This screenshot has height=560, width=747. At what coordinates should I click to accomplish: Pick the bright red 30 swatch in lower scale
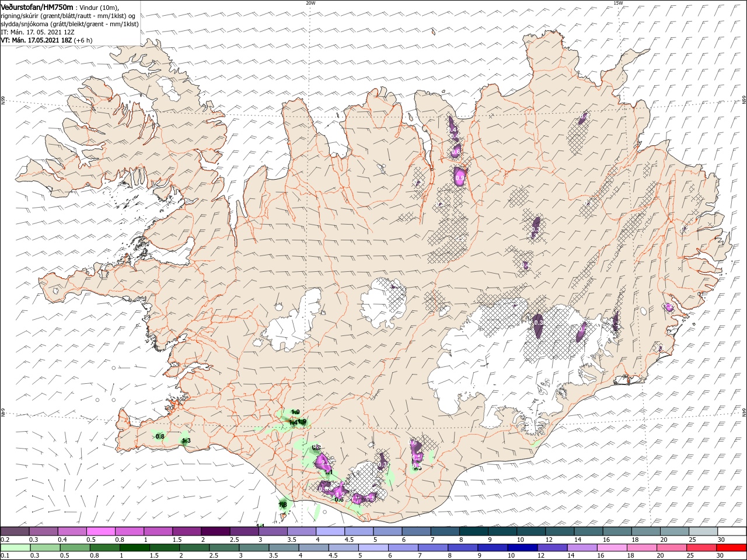731,547
